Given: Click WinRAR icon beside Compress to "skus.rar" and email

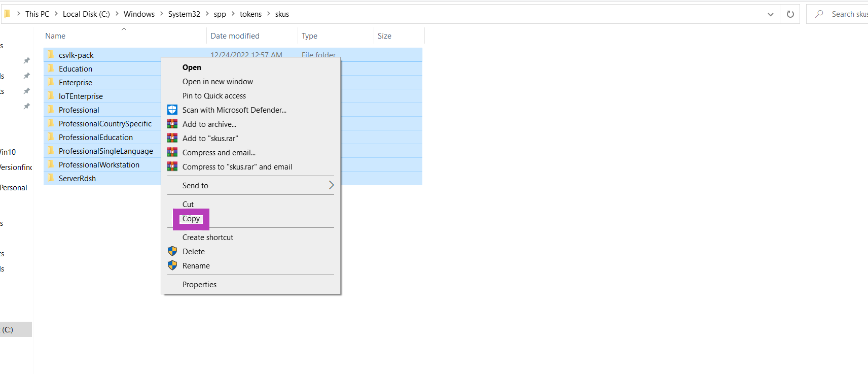Looking at the screenshot, I should [172, 166].
